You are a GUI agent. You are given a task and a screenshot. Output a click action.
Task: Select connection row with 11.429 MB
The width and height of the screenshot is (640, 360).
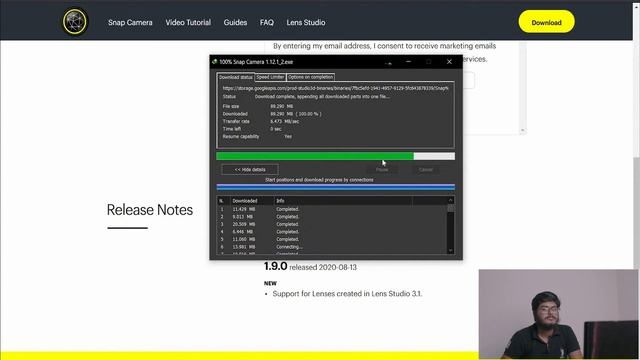tap(332, 209)
